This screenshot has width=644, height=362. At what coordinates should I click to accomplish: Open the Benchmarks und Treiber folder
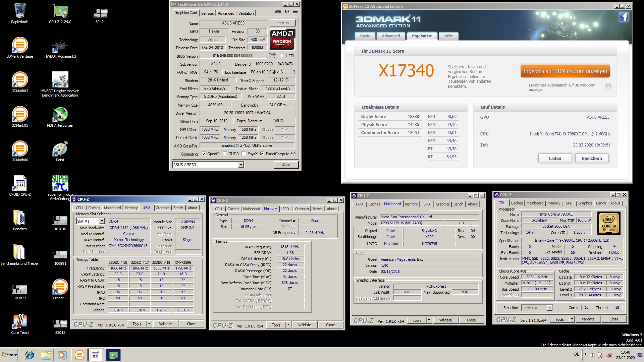tap(20, 255)
